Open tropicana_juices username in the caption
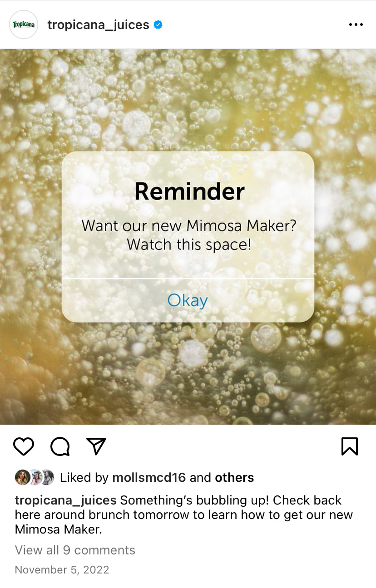 tap(66, 500)
